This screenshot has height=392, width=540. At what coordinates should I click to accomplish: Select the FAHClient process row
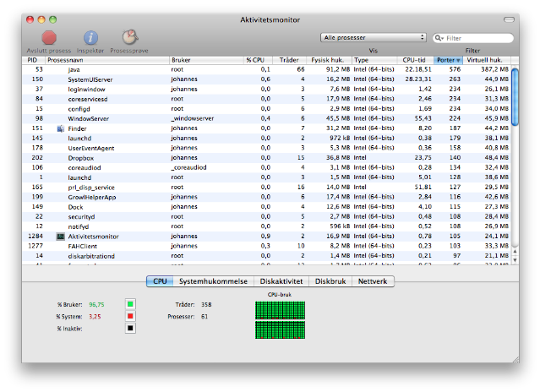pyautogui.click(x=267, y=246)
